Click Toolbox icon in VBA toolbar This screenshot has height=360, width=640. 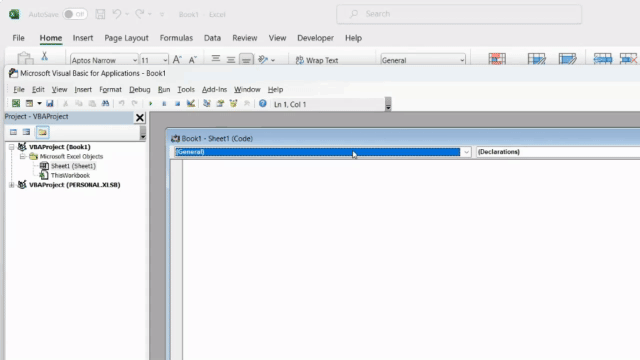pyautogui.click(x=247, y=104)
